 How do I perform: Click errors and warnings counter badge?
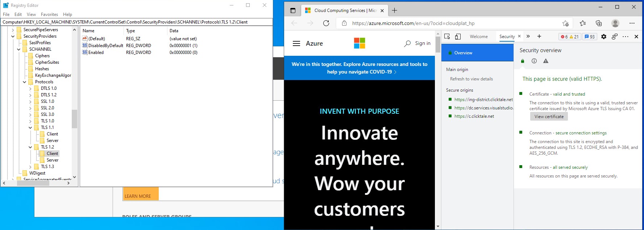[x=570, y=37]
